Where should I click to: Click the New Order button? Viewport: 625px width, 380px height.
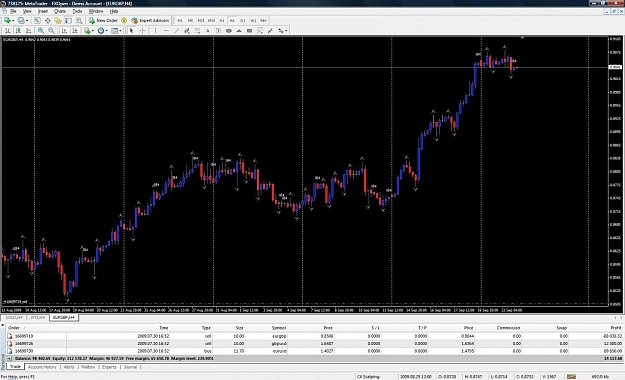tap(103, 20)
